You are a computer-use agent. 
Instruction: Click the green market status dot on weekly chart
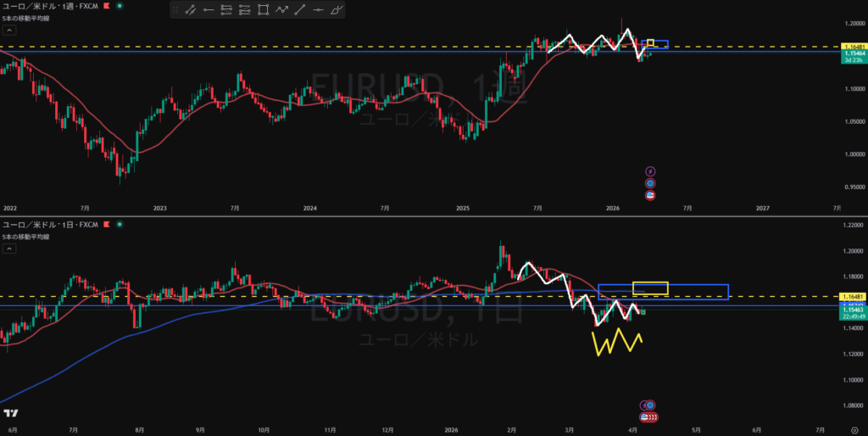119,8
